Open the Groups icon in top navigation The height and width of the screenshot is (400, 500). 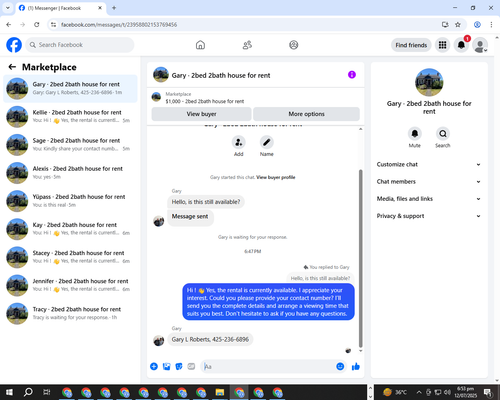[294, 45]
